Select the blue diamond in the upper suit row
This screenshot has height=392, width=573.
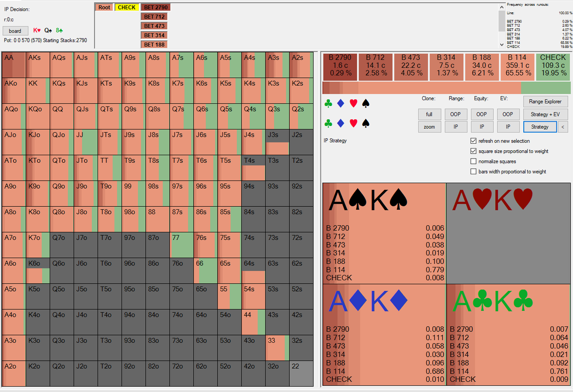pyautogui.click(x=340, y=104)
